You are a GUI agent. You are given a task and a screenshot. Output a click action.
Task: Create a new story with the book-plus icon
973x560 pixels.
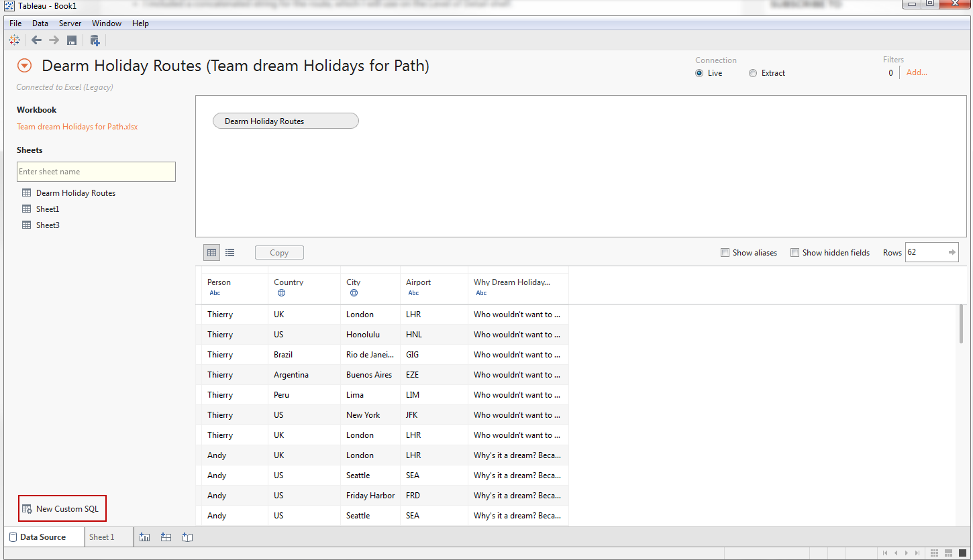(x=187, y=537)
